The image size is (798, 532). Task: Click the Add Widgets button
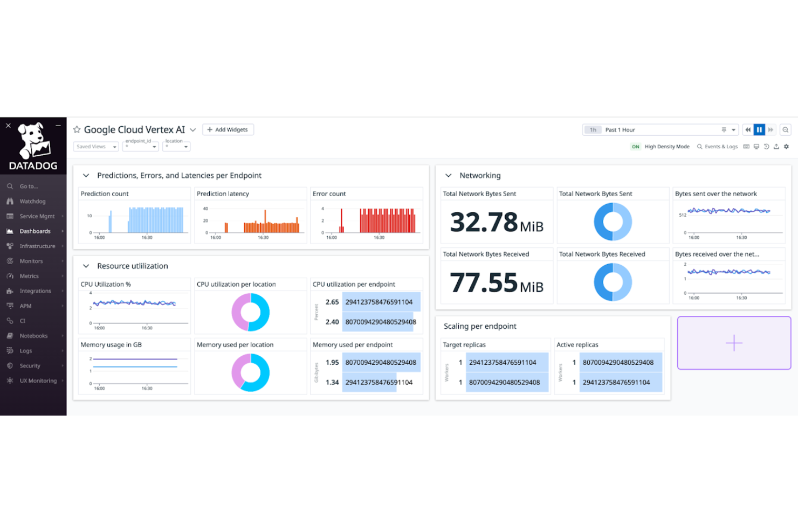[228, 129]
